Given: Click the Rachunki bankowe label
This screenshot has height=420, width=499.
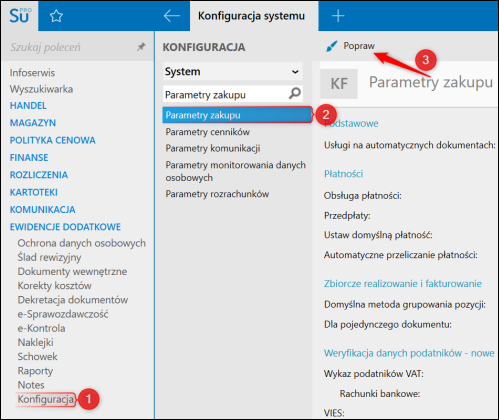Looking at the screenshot, I should (380, 394).
